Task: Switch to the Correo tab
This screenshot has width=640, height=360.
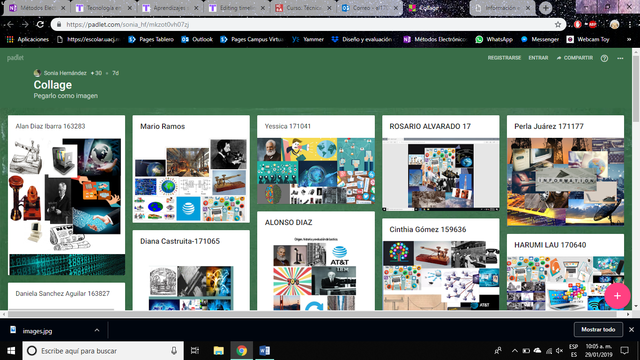Action: pyautogui.click(x=370, y=8)
